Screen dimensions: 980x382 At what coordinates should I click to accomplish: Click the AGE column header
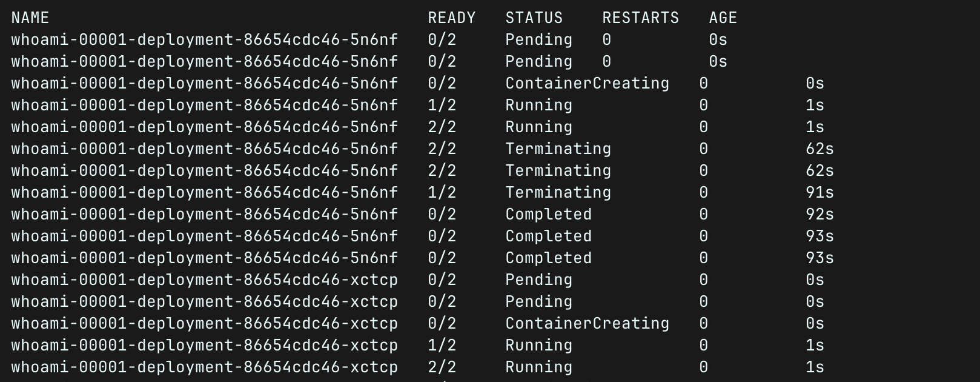point(723,18)
